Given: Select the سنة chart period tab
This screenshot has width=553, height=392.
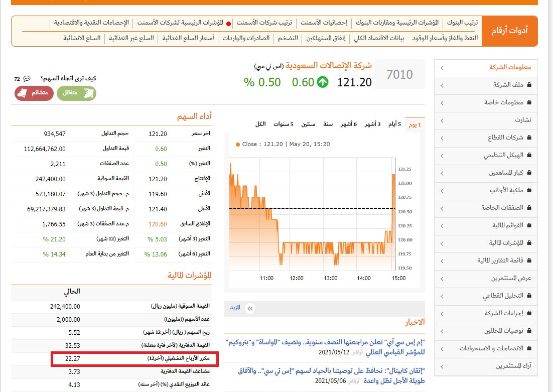Looking at the screenshot, I should (328, 124).
